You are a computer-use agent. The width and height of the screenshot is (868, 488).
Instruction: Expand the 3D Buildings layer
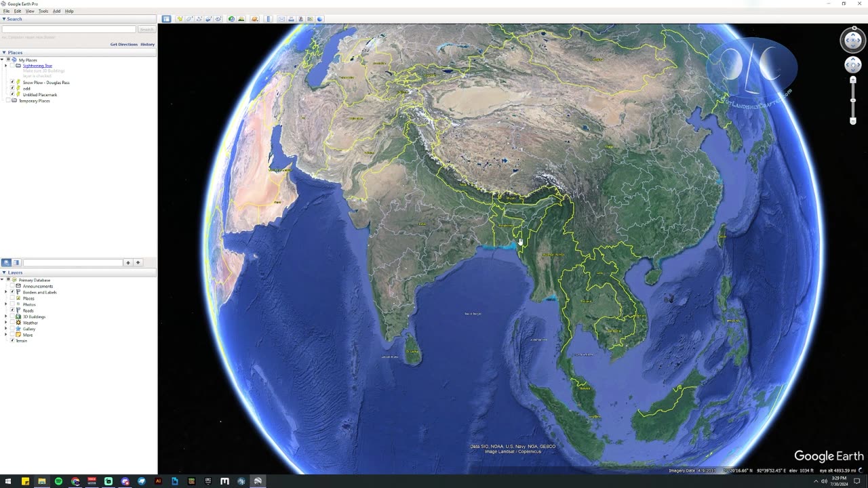click(6, 317)
